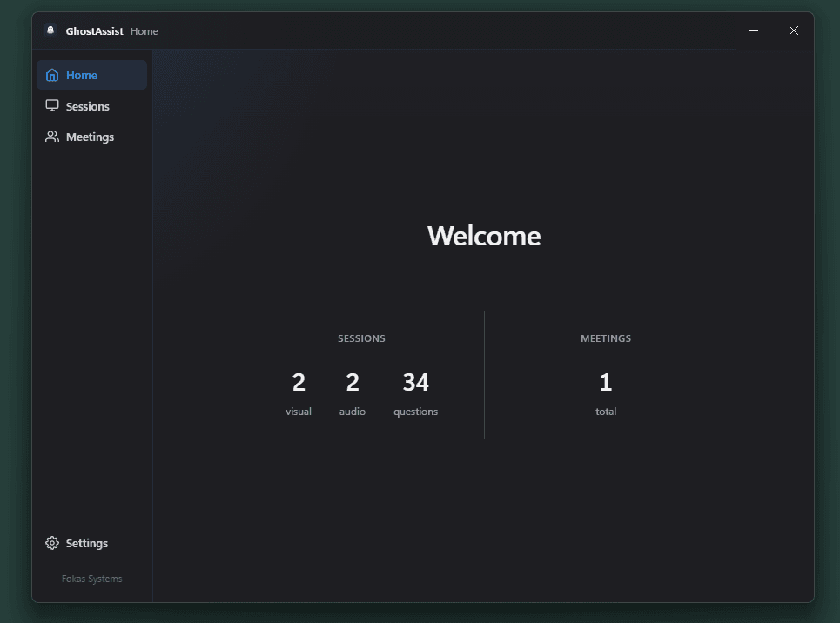The image size is (840, 623).
Task: Select the Home label in sidebar
Action: point(82,75)
